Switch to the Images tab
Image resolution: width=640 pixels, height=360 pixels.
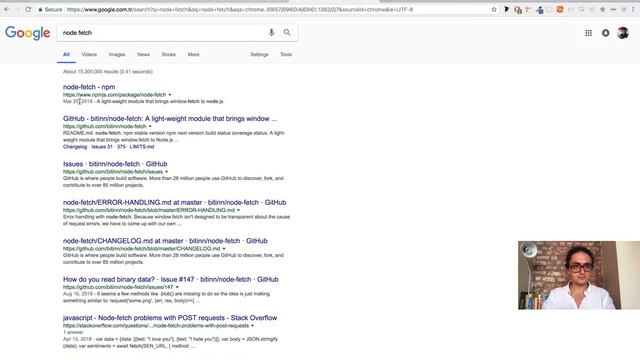pyautogui.click(x=117, y=54)
